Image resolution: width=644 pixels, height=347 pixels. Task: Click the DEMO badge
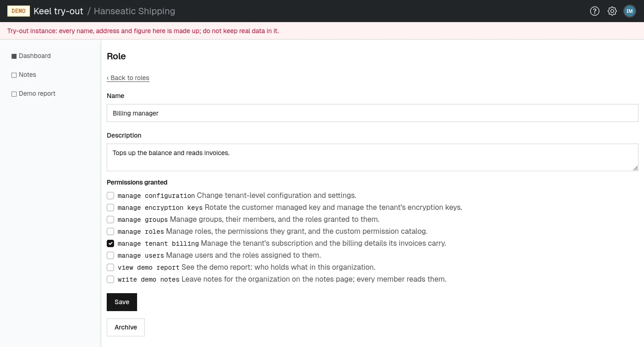(18, 11)
